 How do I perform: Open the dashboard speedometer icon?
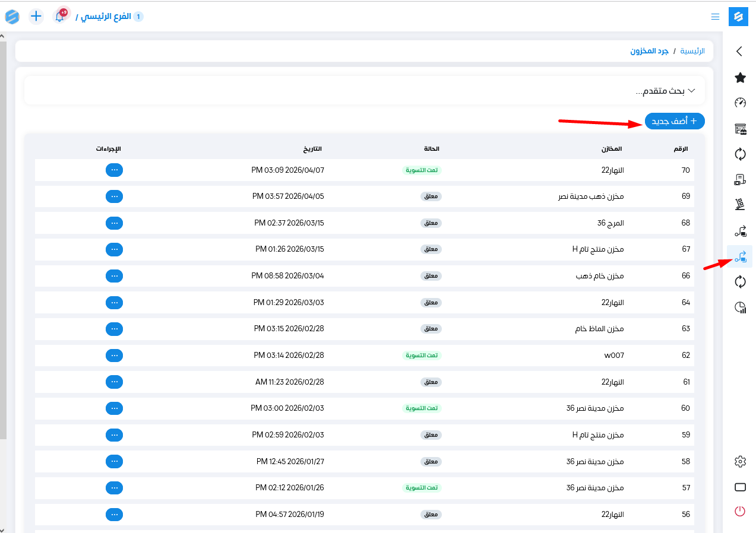pyautogui.click(x=740, y=103)
